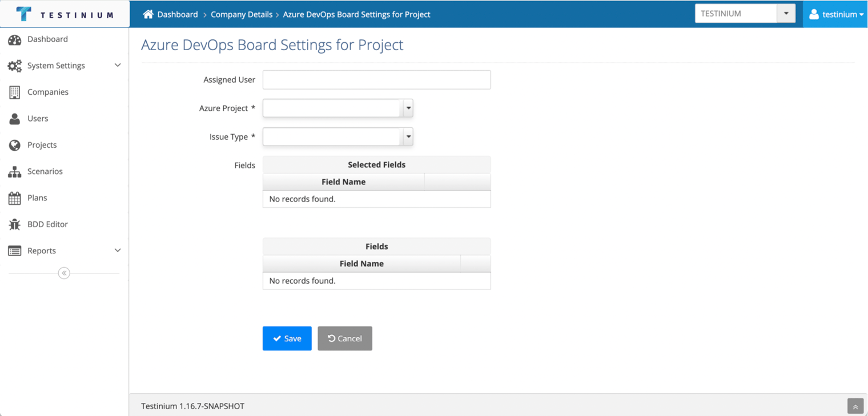Click the Testinium logo icon
The image size is (868, 416).
pyautogui.click(x=24, y=14)
